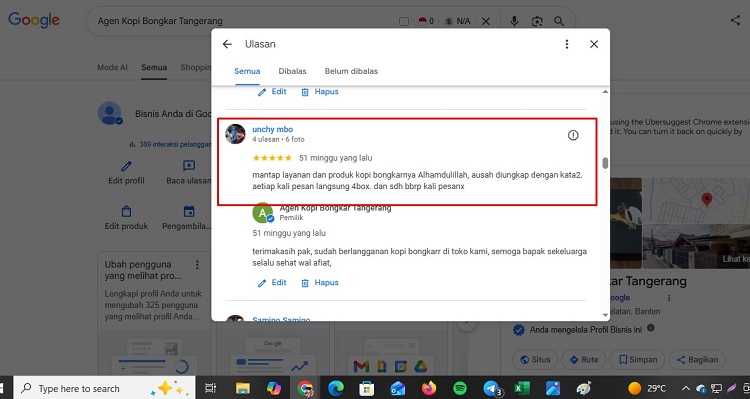Click the Situs button

point(535,360)
